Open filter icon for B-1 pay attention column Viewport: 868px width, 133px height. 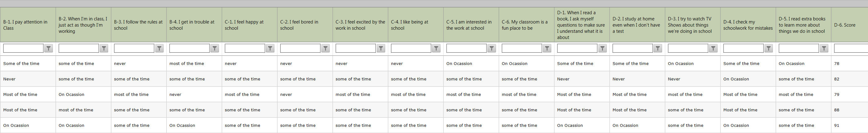tap(49, 49)
